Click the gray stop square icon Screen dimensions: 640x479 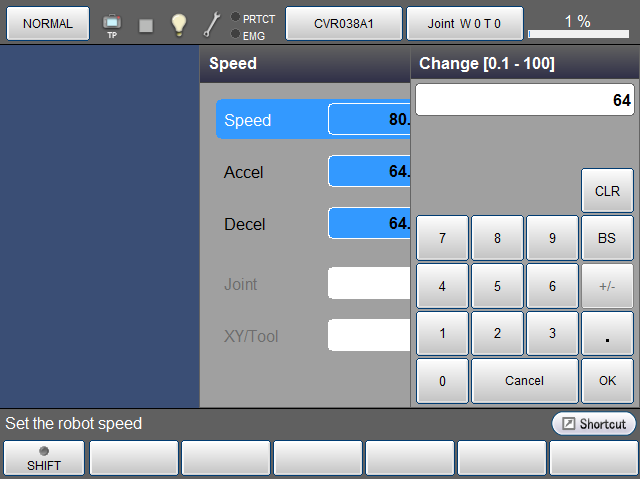(146, 25)
